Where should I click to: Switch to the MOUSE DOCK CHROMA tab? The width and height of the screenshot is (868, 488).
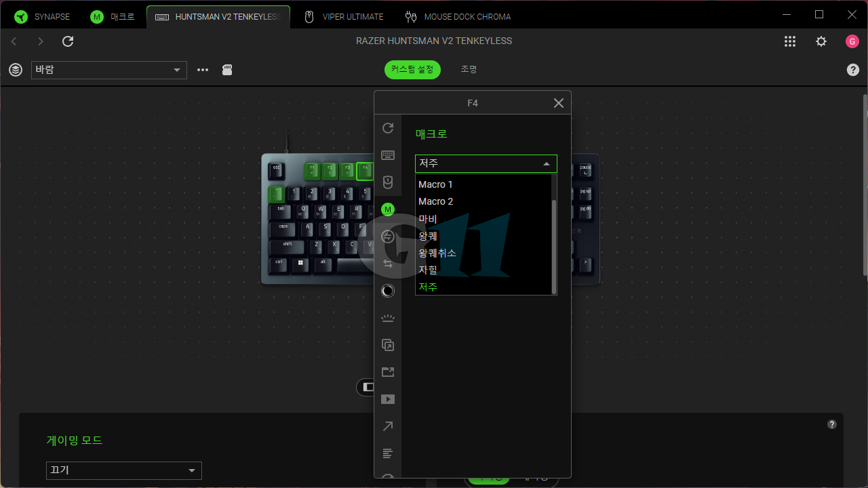click(x=458, y=17)
